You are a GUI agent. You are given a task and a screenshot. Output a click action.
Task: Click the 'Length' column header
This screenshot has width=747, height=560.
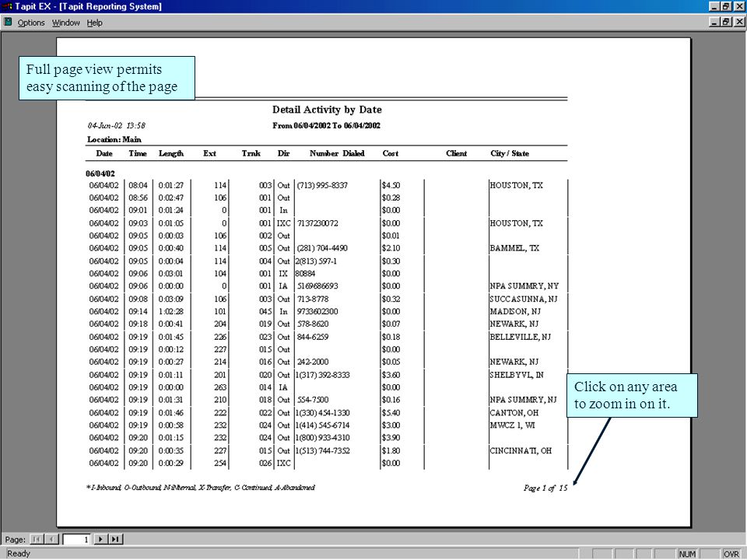pos(171,153)
